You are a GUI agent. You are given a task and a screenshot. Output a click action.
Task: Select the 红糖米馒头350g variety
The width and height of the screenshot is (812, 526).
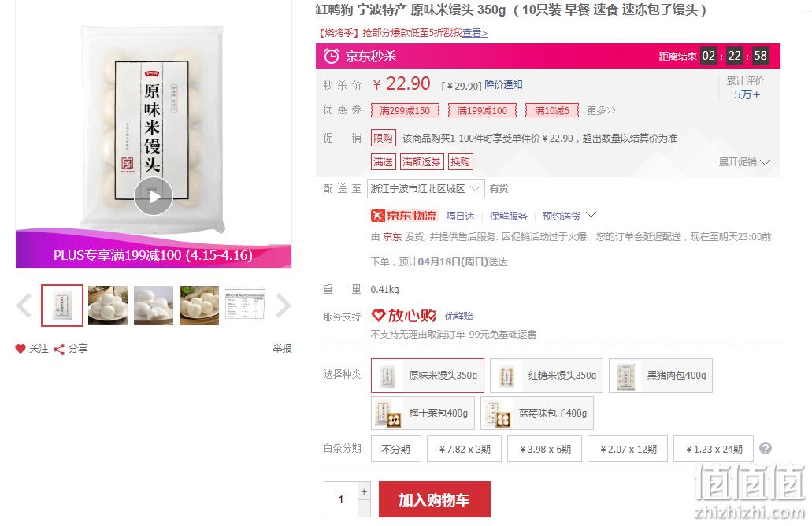tap(547, 376)
